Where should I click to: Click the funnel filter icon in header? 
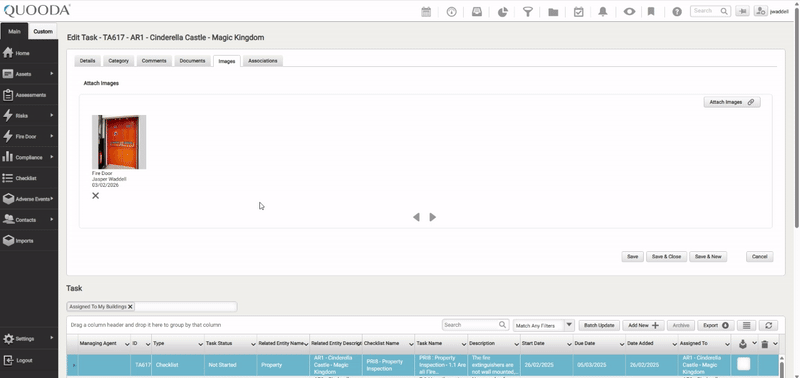(528, 12)
